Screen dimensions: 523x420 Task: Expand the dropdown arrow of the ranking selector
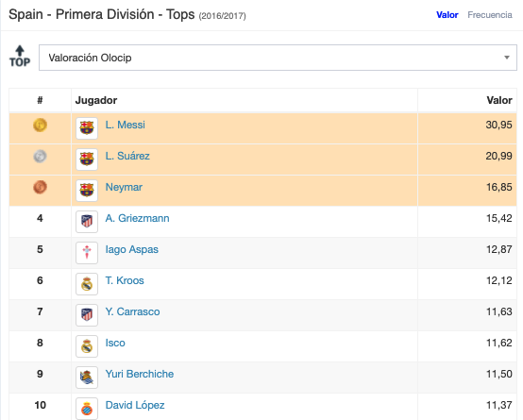click(507, 58)
